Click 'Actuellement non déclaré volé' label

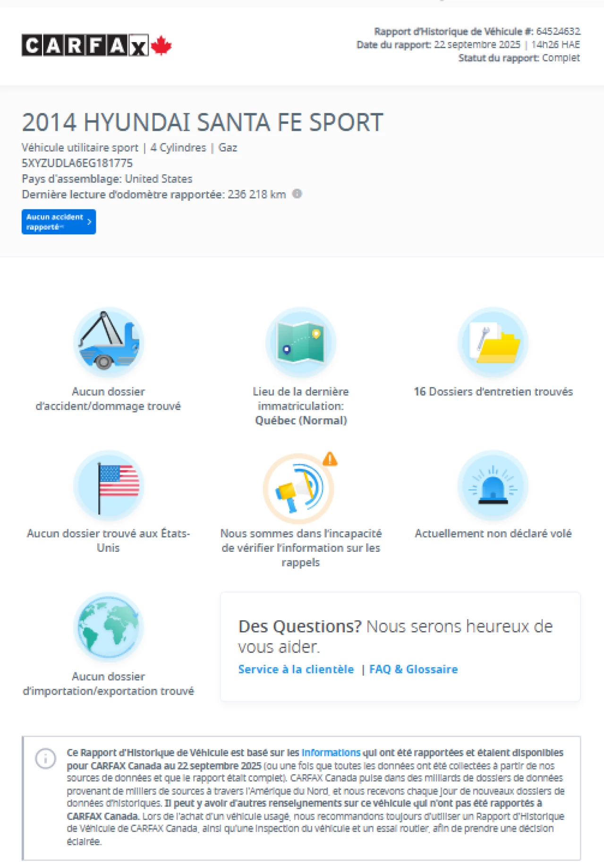pos(493,533)
